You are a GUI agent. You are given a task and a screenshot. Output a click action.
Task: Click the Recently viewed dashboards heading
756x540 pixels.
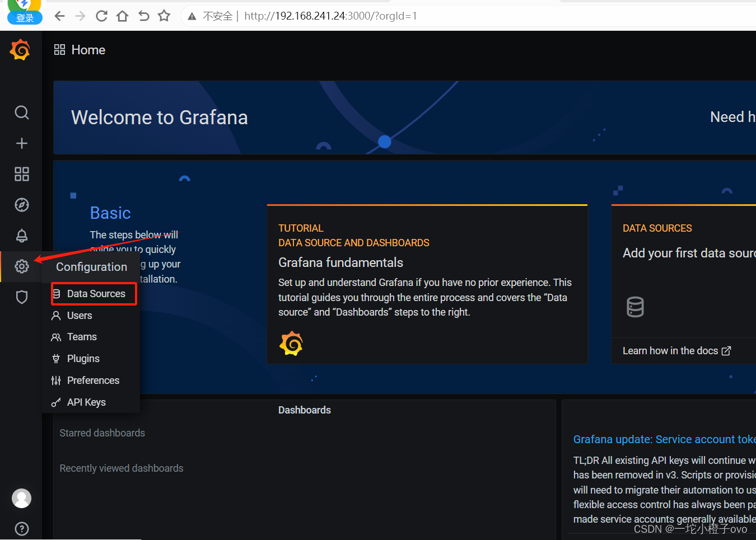[x=122, y=468]
